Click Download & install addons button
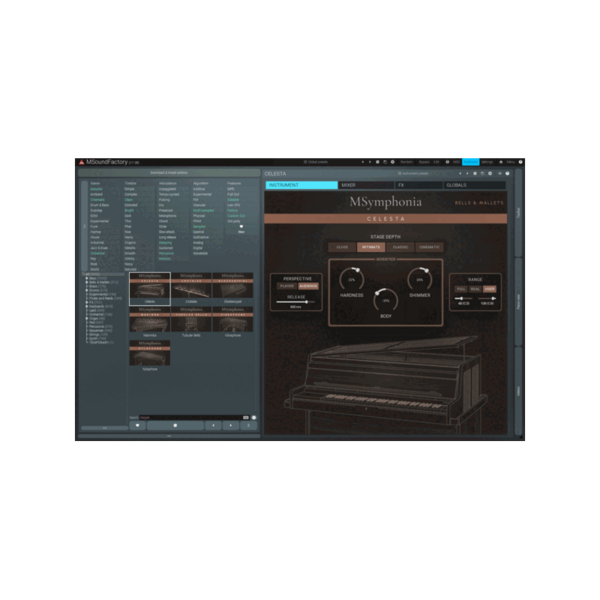 click(x=169, y=173)
